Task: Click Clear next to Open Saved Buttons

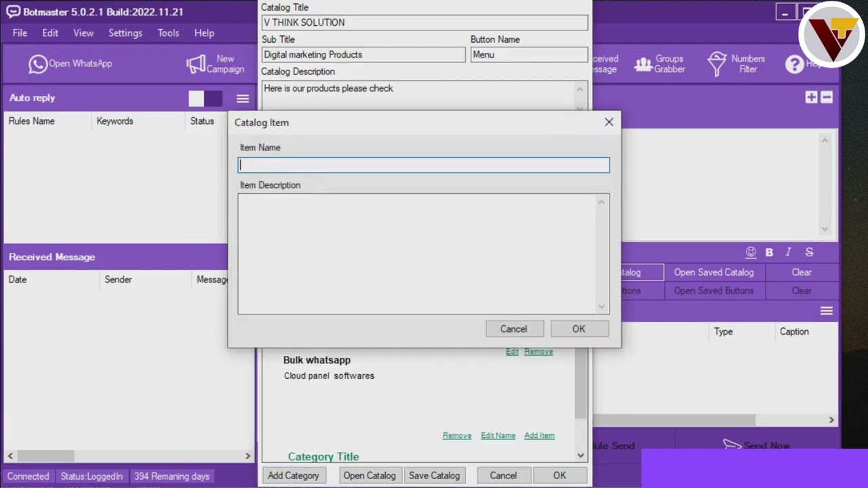Action: tap(802, 291)
